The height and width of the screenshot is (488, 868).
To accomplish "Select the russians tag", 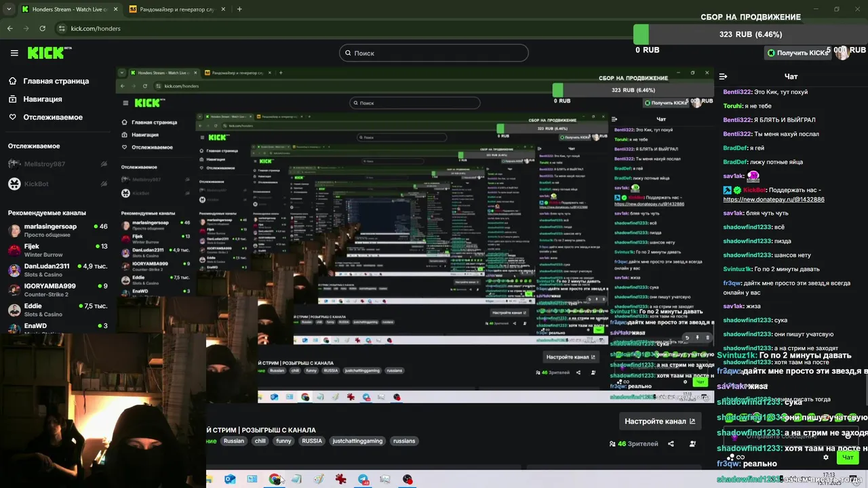I will coord(404,441).
